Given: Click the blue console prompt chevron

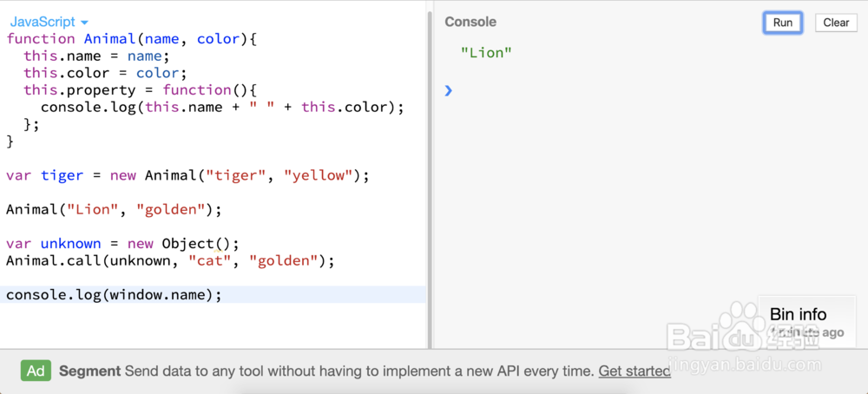Looking at the screenshot, I should tap(449, 90).
